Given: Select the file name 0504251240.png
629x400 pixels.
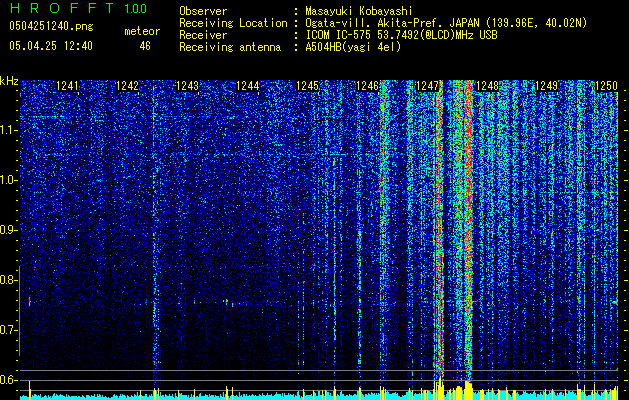Looking at the screenshot, I should pos(51,27).
